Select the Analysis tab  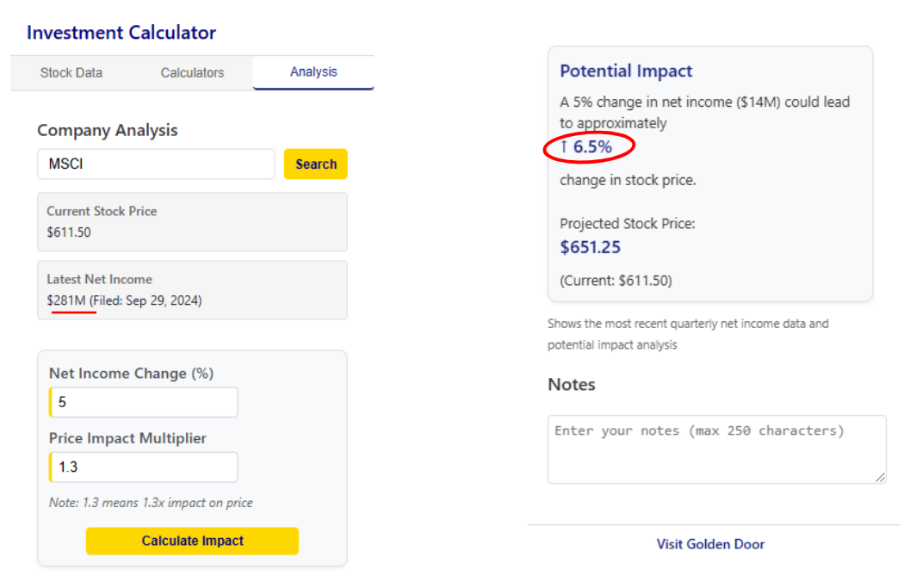click(x=313, y=72)
